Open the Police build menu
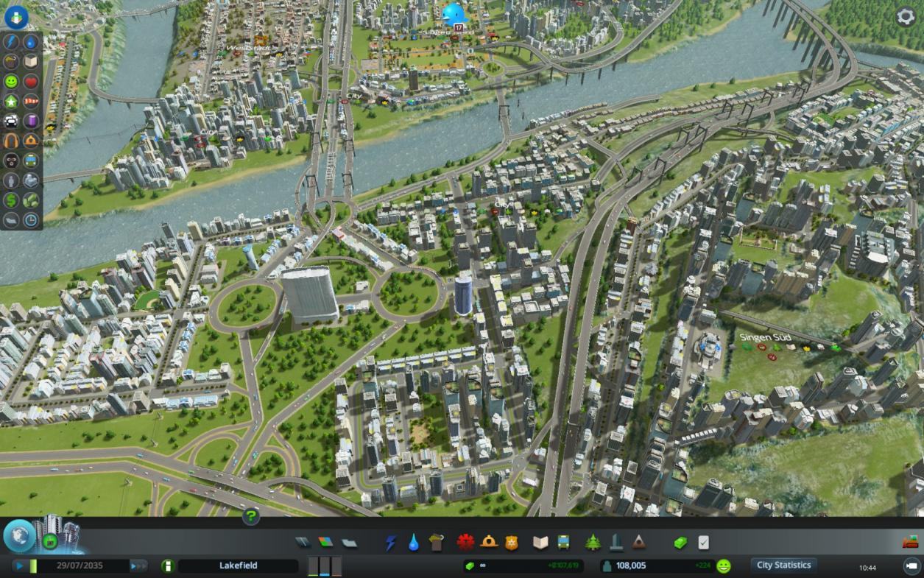This screenshot has width=924, height=578. click(512, 543)
